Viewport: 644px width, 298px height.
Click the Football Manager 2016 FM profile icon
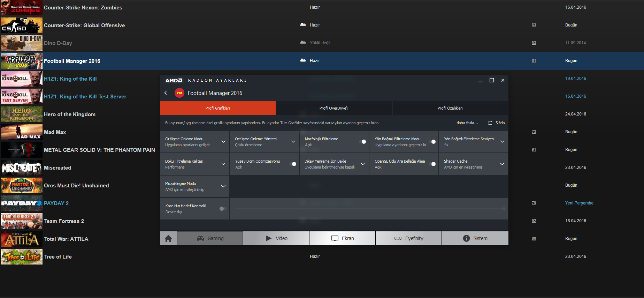coord(179,93)
